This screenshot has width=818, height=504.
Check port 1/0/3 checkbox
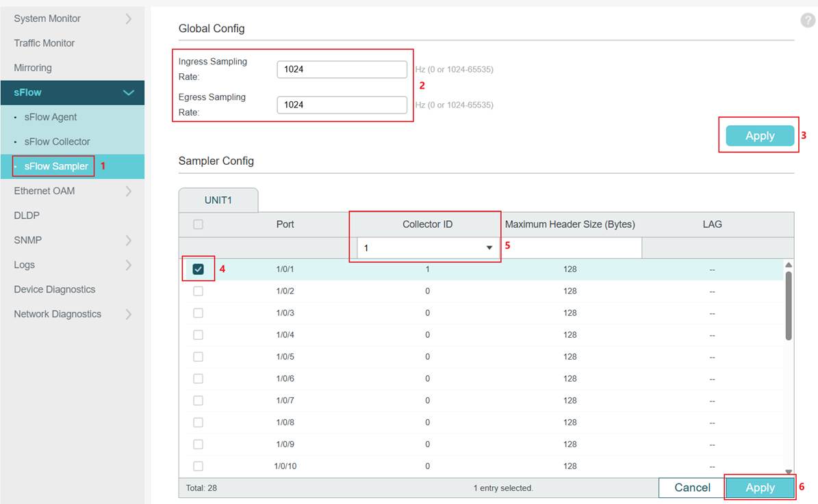coord(199,313)
